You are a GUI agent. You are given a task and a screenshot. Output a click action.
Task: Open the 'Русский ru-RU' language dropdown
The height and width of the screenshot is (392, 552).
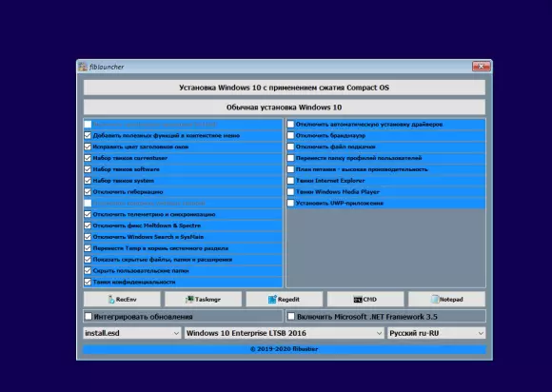click(x=437, y=333)
